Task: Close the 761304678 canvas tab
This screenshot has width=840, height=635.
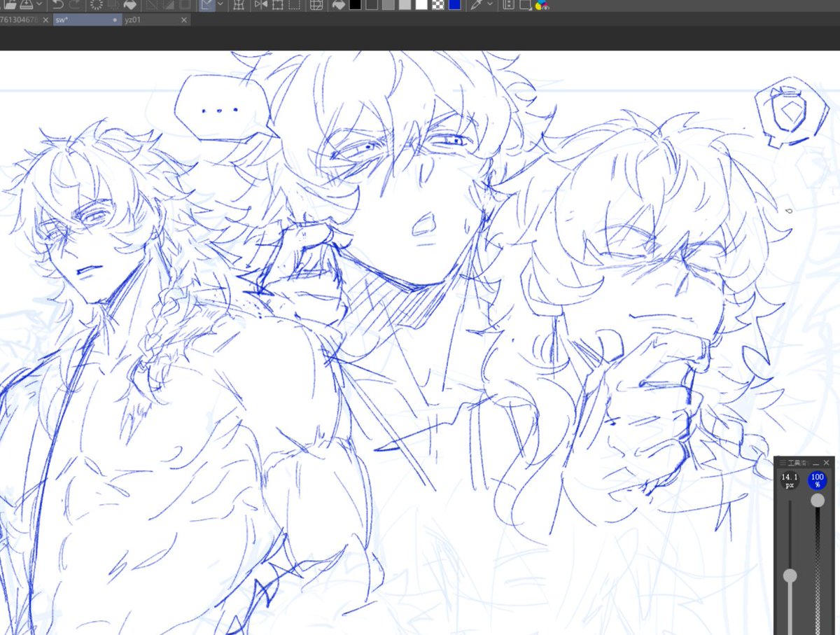Action: pos(45,20)
